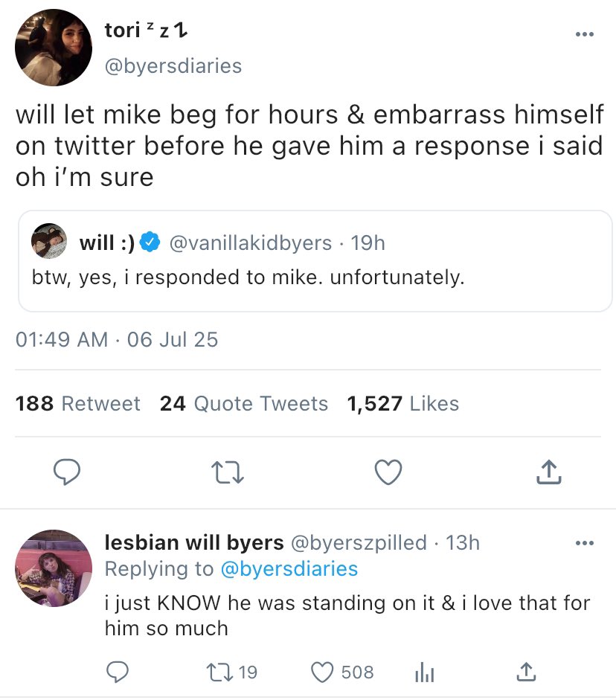Like tori's main tweet
This screenshot has width=616, height=700.
pos(388,472)
